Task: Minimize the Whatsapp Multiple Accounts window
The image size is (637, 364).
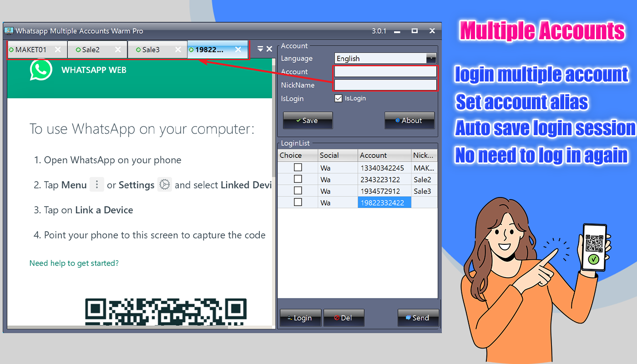Action: (x=397, y=31)
